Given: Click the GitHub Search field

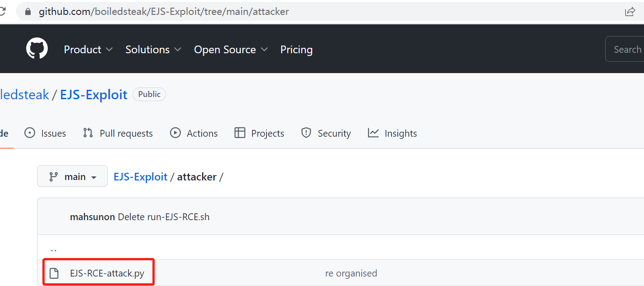Looking at the screenshot, I should click(625, 49).
